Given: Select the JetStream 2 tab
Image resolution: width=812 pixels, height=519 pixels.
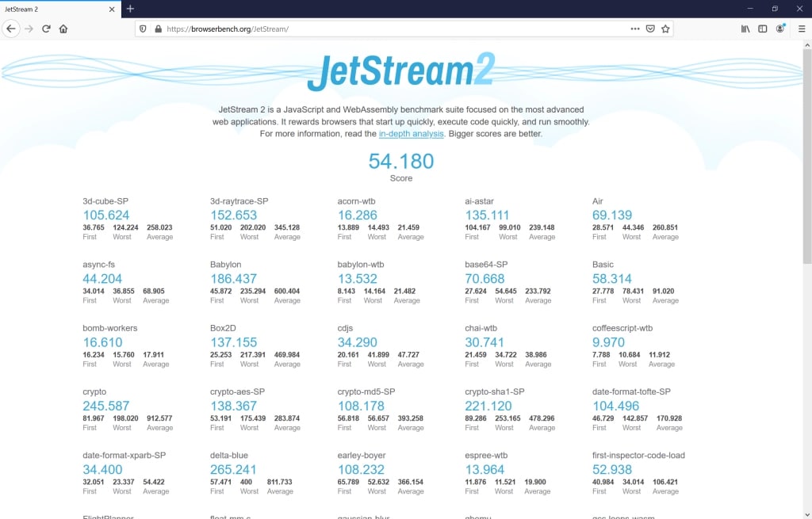Looking at the screenshot, I should tap(60, 10).
